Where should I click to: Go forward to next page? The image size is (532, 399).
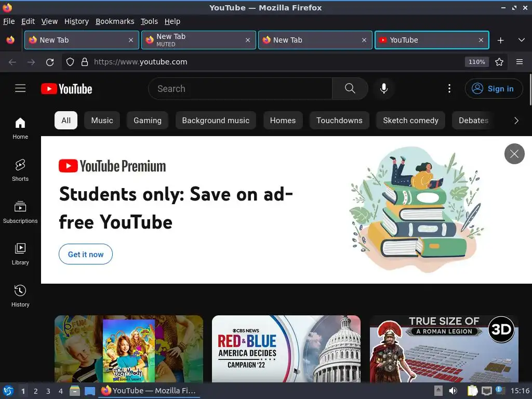point(31,62)
